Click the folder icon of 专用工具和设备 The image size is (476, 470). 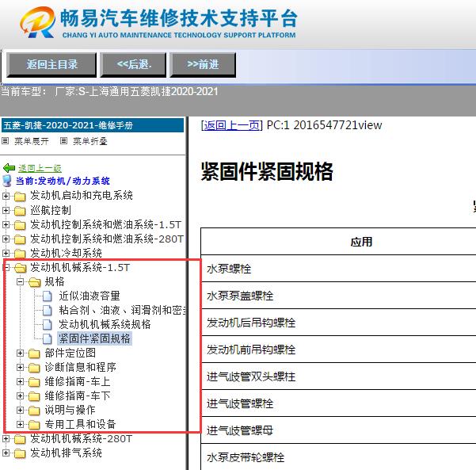click(x=34, y=425)
